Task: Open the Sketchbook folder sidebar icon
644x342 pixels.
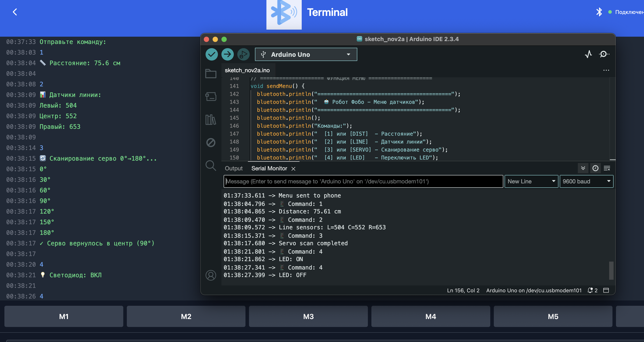Action: (x=210, y=74)
